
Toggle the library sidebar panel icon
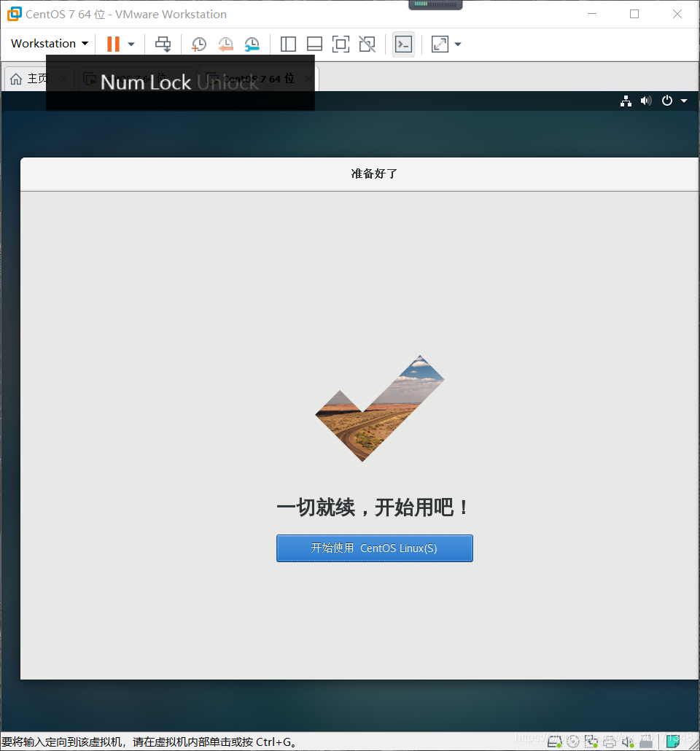click(x=288, y=44)
